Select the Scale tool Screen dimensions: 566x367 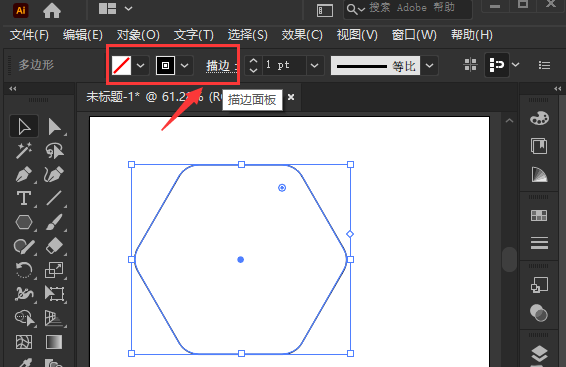point(54,270)
